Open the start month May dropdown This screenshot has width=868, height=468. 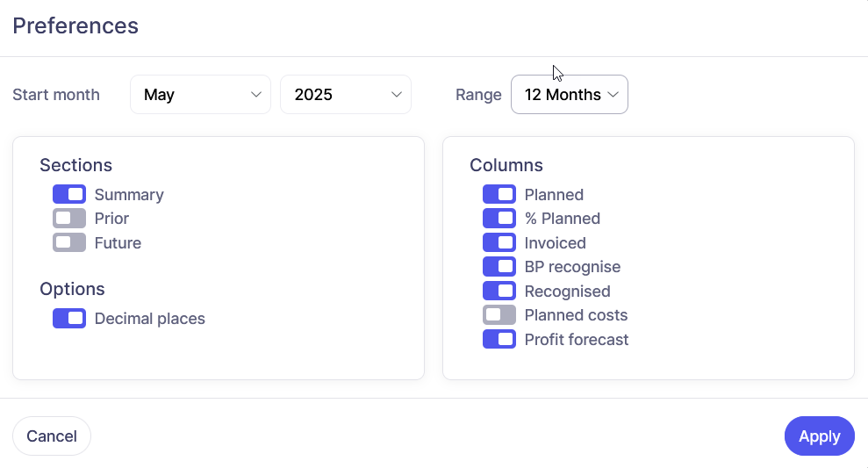(x=200, y=95)
